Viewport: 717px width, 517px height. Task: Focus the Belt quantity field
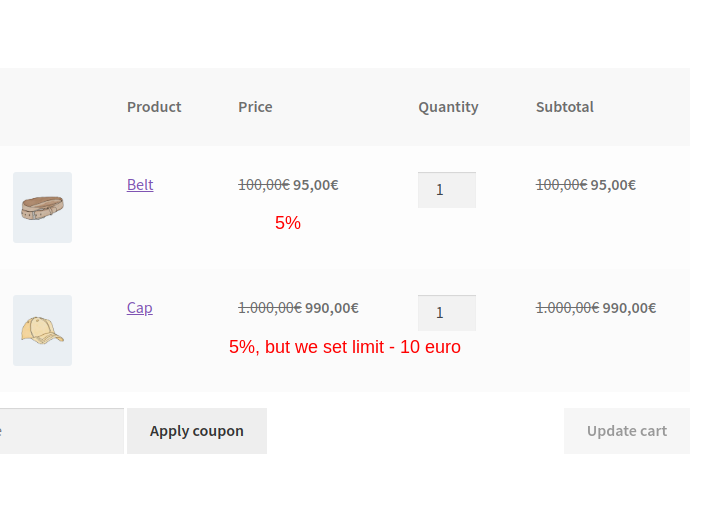pyautogui.click(x=446, y=190)
